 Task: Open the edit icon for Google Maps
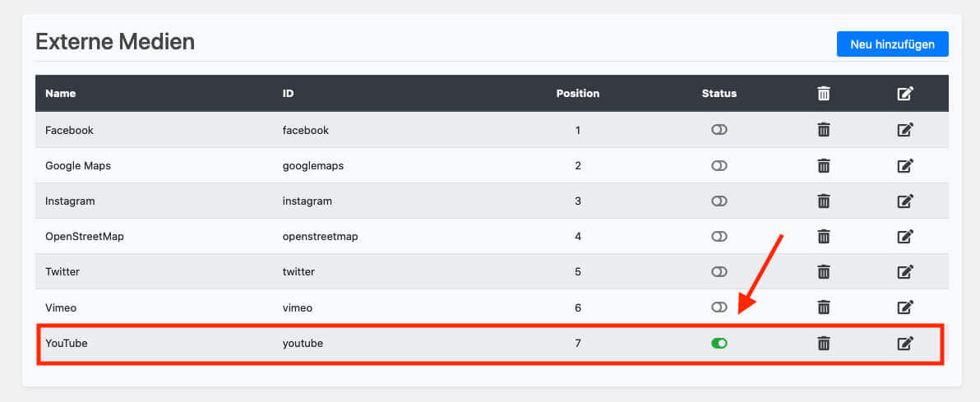[905, 165]
